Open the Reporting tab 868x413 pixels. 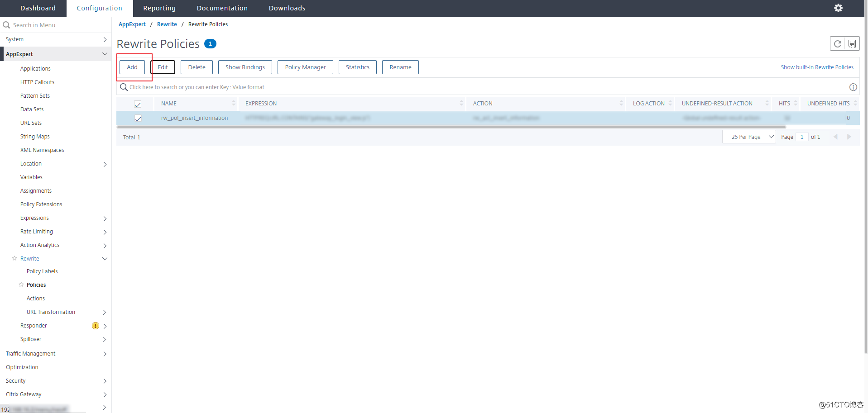159,8
